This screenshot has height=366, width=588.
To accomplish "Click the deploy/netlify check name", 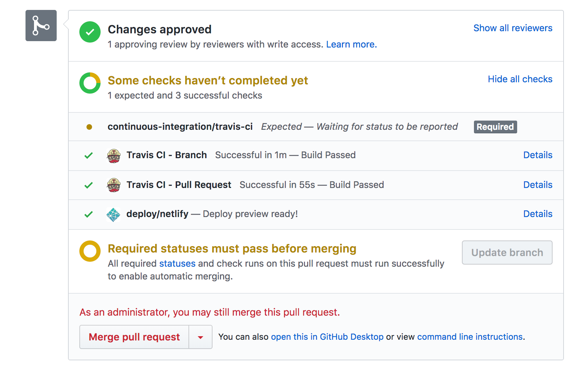I will tap(157, 214).
